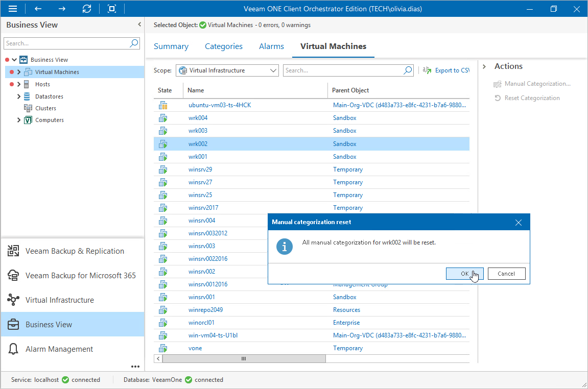
Task: Click Reset Categorization action
Action: point(527,98)
